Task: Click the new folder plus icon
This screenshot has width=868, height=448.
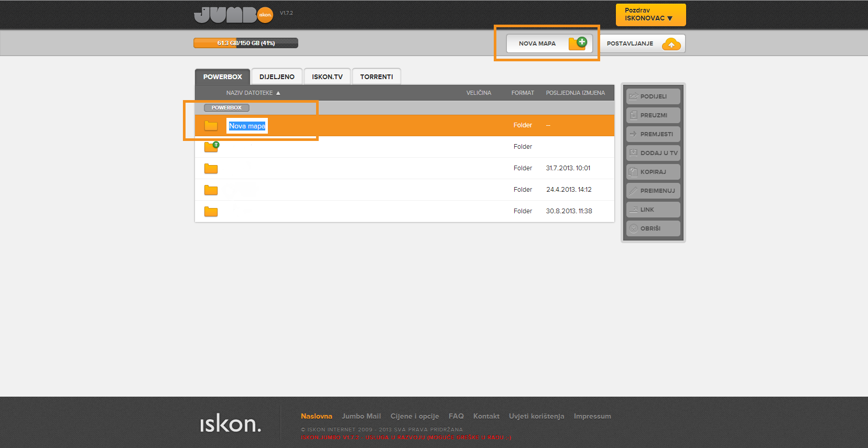Action: coord(578,43)
